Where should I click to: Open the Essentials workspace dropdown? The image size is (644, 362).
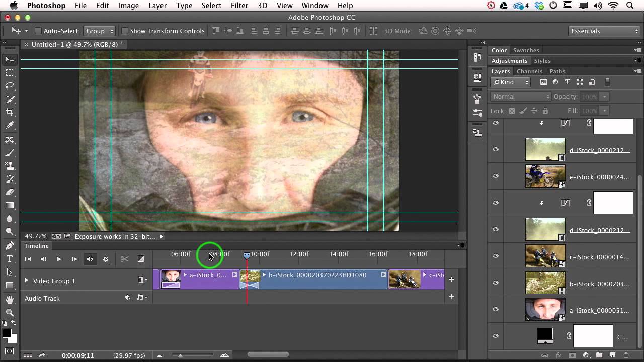tap(604, 31)
